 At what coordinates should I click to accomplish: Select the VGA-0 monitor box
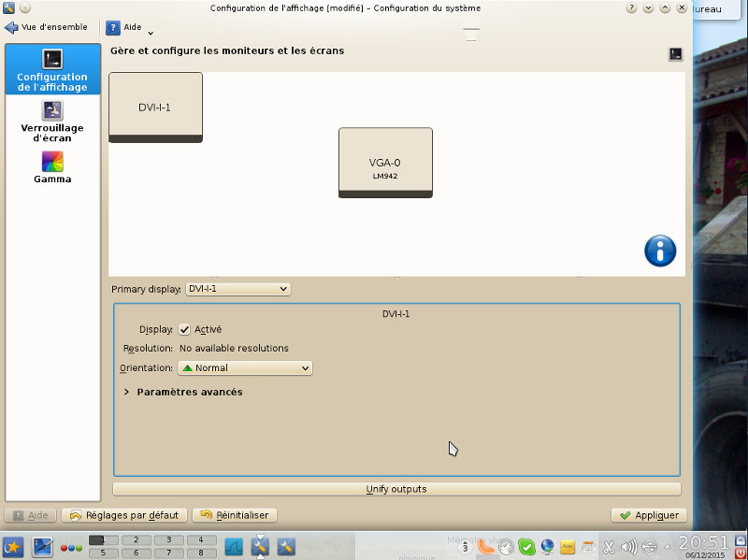click(385, 162)
